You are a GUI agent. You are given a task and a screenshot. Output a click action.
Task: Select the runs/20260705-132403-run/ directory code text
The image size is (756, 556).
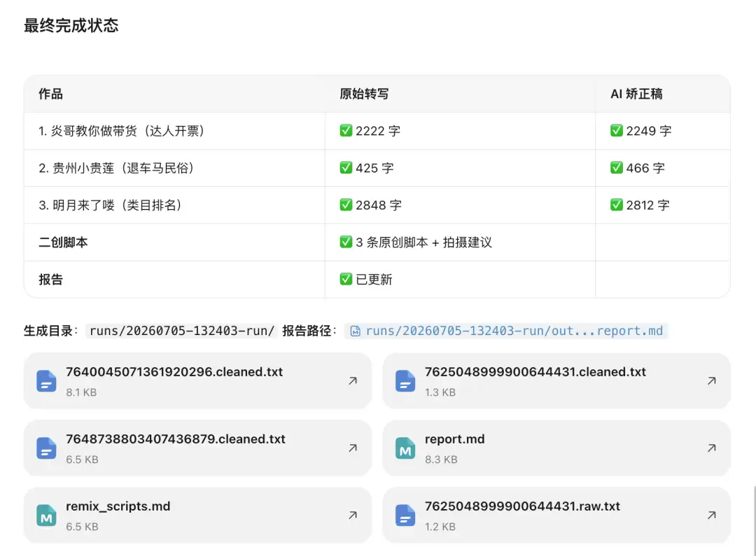[182, 331]
